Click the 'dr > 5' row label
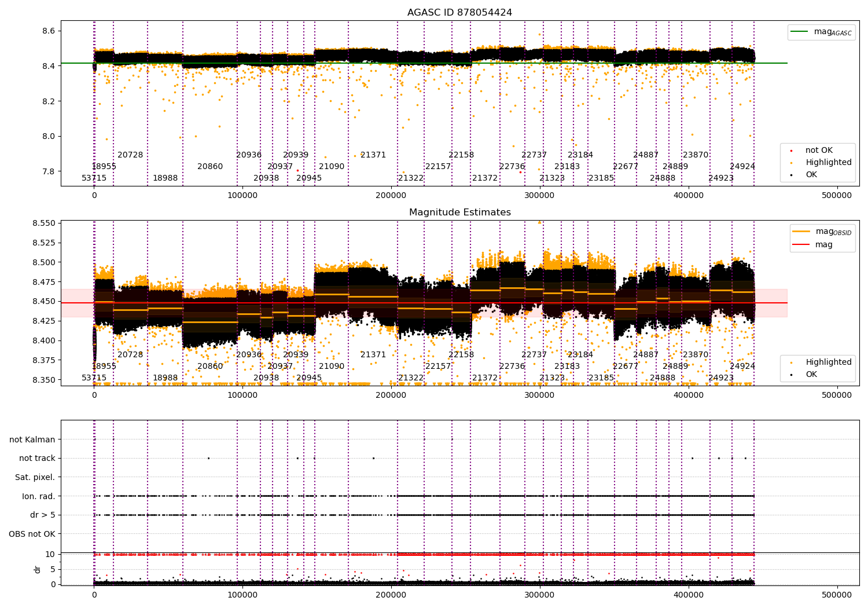This screenshot has height=608, width=868. coord(43,515)
